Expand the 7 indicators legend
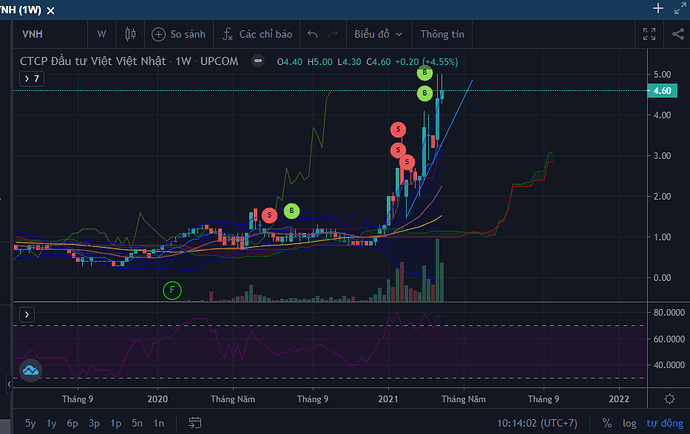 (32, 79)
